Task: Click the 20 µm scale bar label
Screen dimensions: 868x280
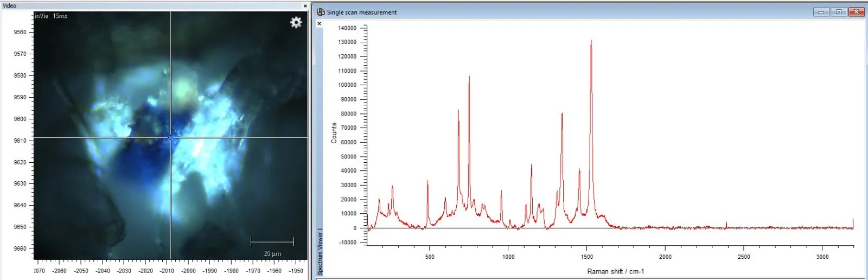Action: [x=272, y=253]
